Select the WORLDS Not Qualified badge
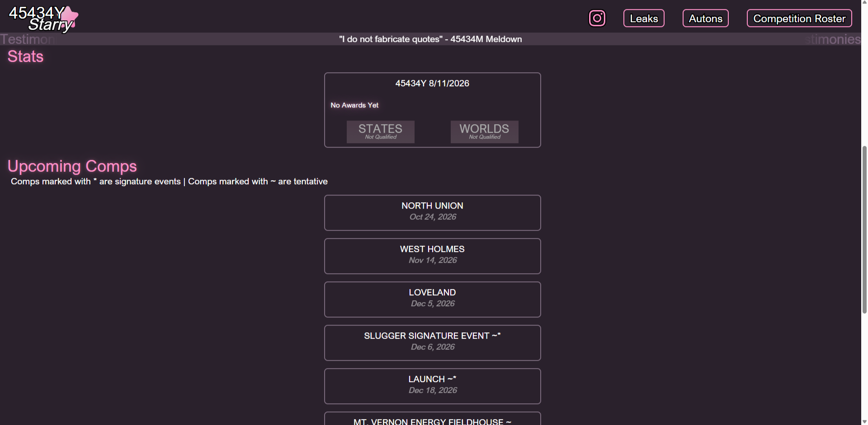The image size is (868, 425). [484, 131]
